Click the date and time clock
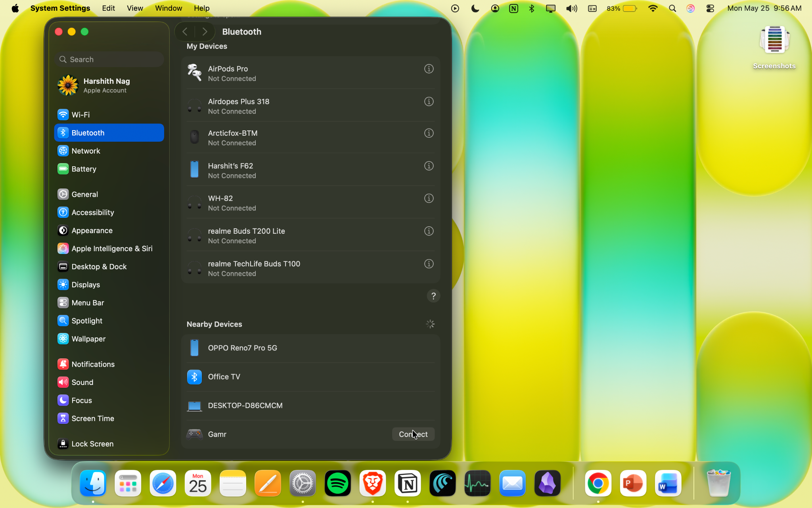The image size is (812, 508). pyautogui.click(x=764, y=8)
